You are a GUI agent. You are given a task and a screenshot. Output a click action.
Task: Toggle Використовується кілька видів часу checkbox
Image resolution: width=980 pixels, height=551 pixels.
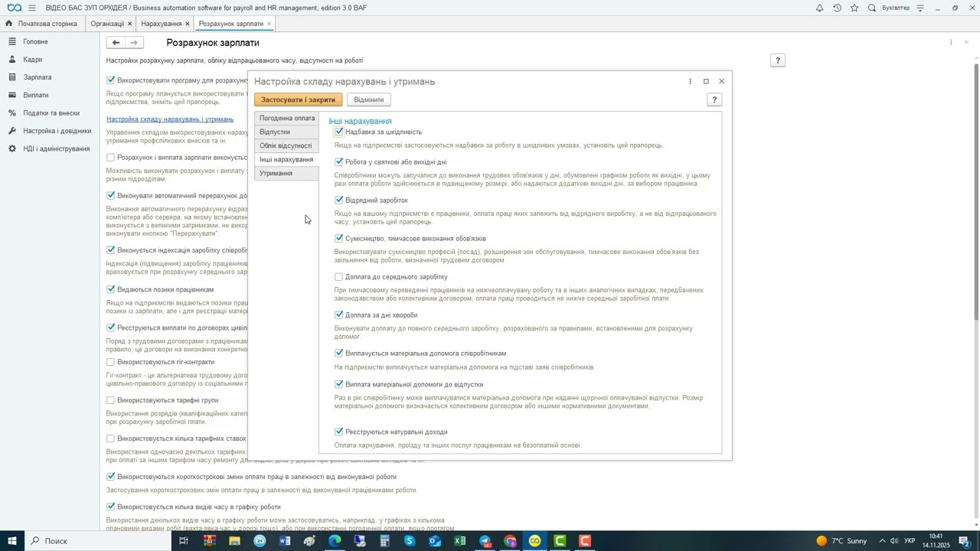coord(111,507)
